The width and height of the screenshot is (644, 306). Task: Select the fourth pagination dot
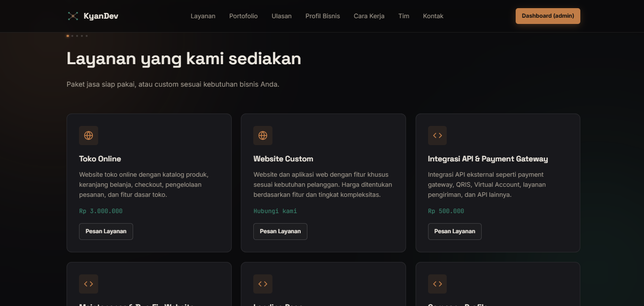[82, 36]
